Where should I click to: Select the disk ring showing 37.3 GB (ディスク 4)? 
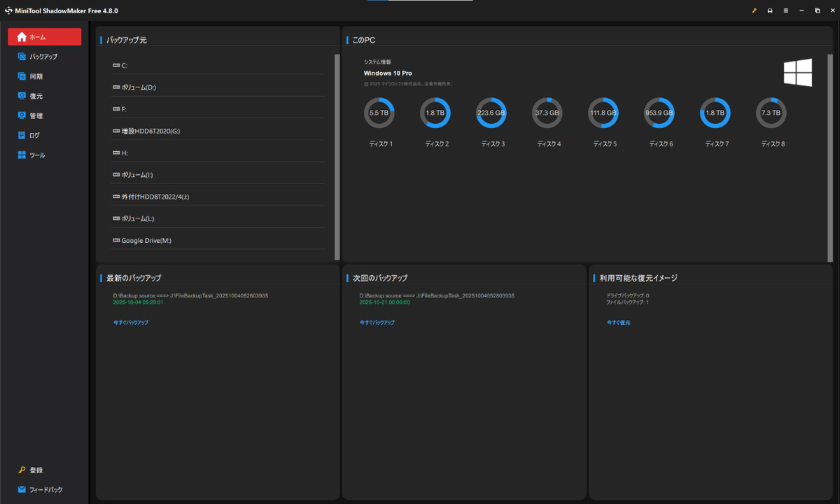(x=547, y=113)
